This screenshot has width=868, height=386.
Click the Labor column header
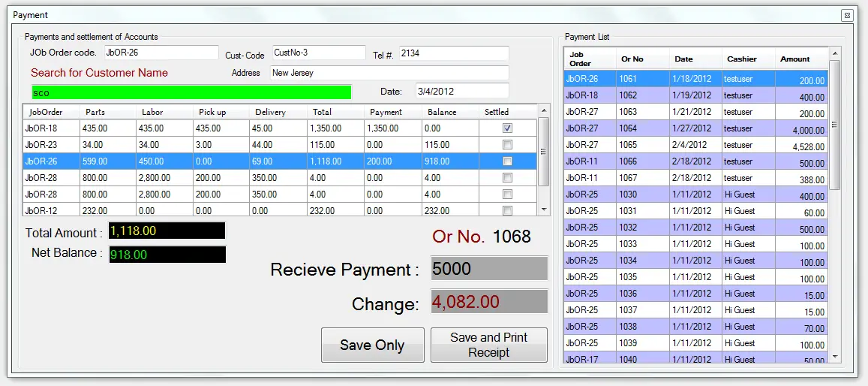164,112
